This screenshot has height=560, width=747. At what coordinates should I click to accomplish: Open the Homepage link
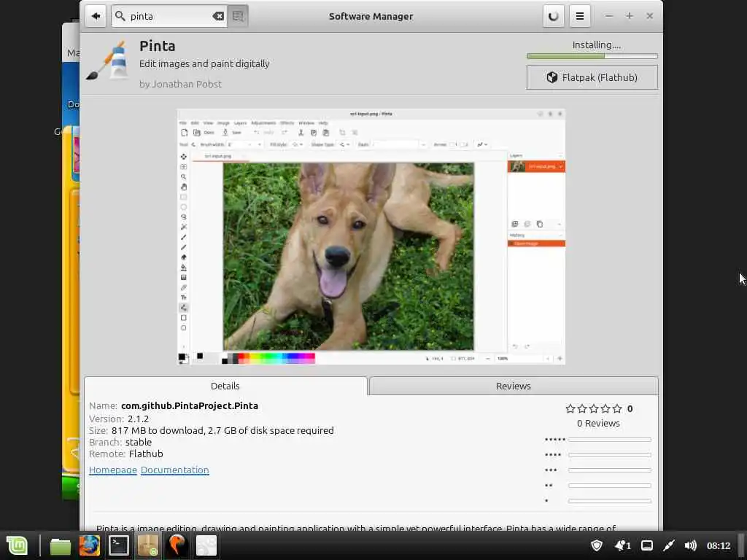coord(113,470)
